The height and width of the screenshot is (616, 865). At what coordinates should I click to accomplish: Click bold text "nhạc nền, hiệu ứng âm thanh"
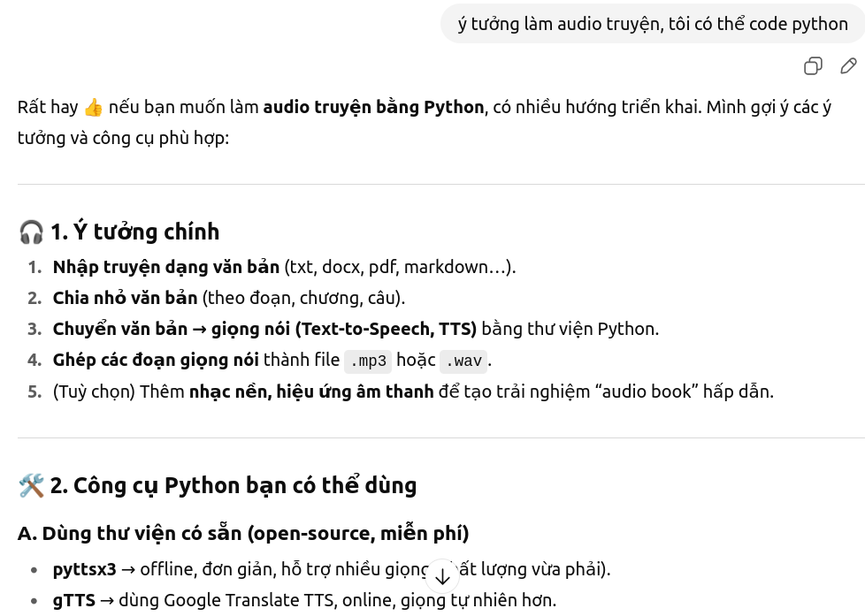[x=311, y=391]
